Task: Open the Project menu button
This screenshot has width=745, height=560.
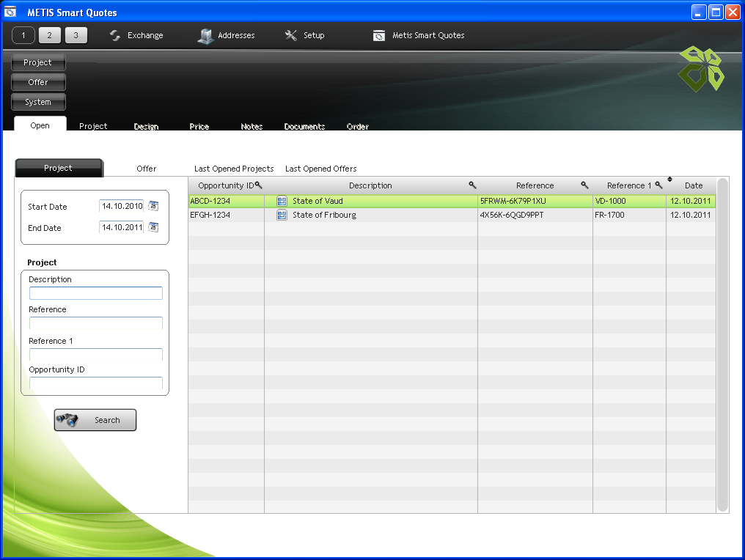Action: (x=38, y=63)
